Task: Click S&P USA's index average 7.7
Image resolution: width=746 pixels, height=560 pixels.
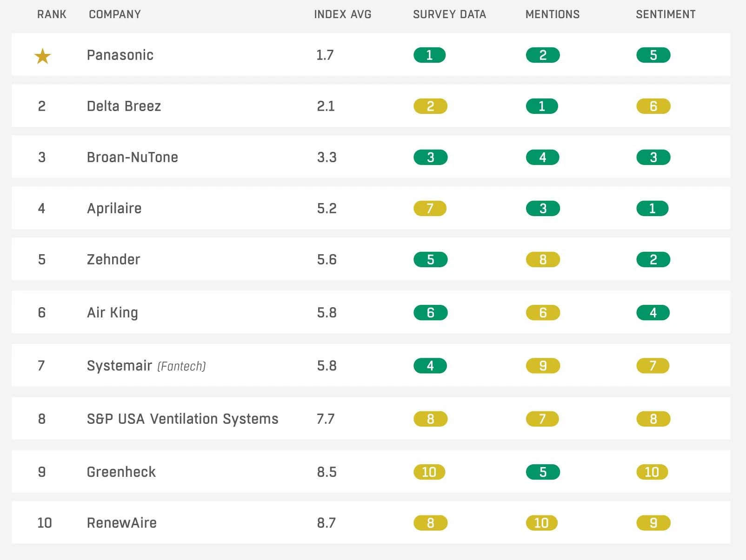Action: coord(326,419)
